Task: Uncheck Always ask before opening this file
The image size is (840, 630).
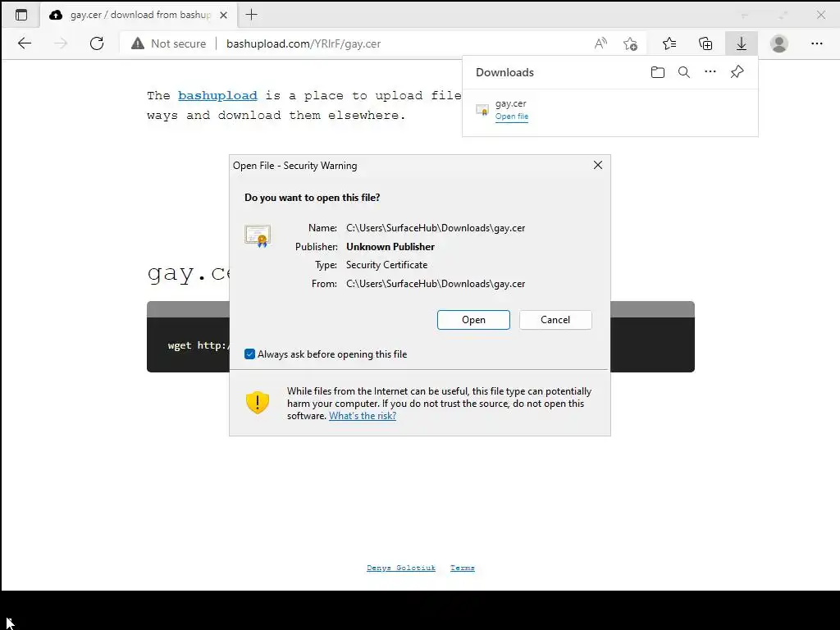Action: click(249, 354)
